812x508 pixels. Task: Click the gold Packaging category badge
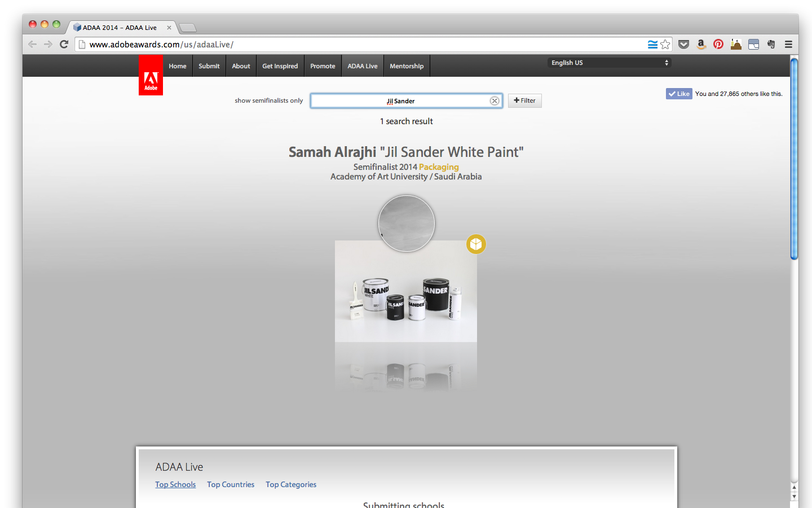pos(476,244)
